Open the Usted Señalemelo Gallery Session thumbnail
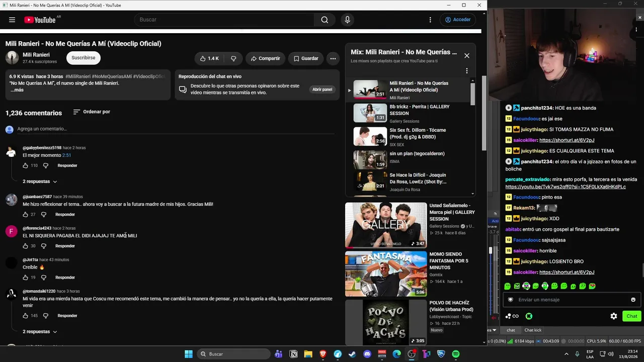Image resolution: width=644 pixels, height=362 pixels. click(x=386, y=225)
